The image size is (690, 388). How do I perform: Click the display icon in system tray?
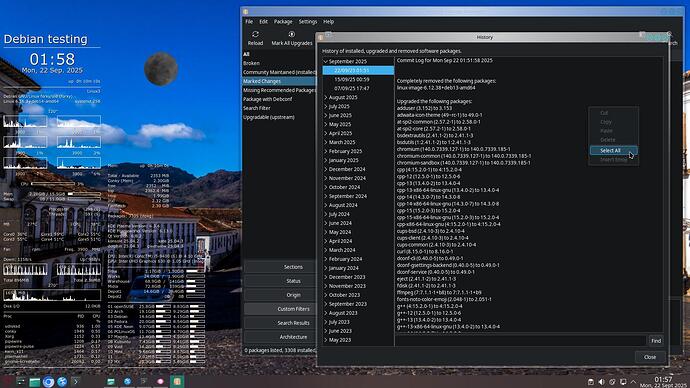pyautogui.click(x=623, y=382)
